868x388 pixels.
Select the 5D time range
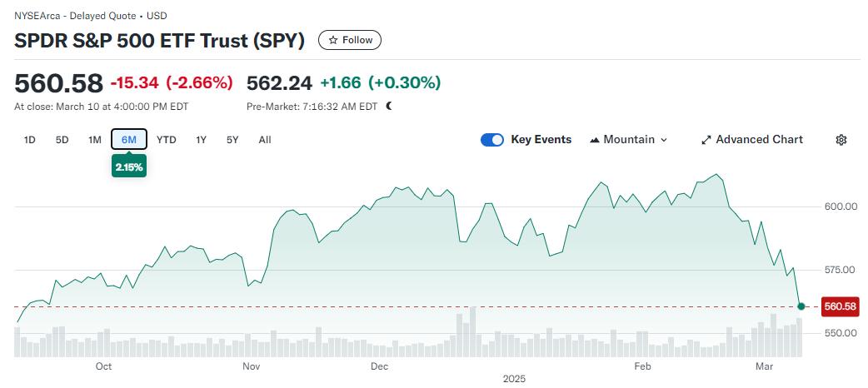coord(62,140)
